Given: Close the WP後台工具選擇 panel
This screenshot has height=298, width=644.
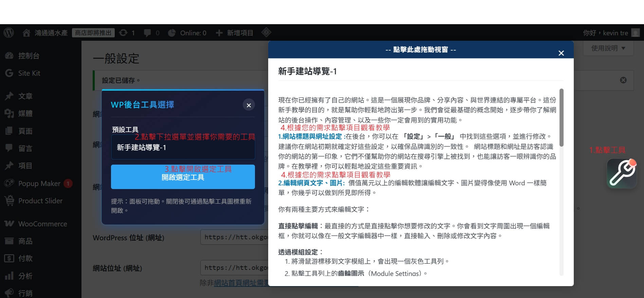Looking at the screenshot, I should coord(249,105).
